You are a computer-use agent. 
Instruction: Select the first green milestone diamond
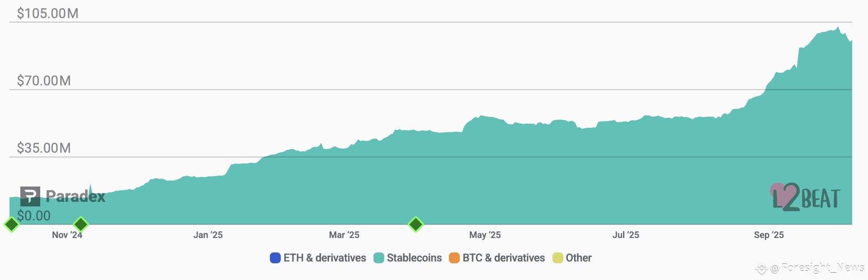pos(12,224)
